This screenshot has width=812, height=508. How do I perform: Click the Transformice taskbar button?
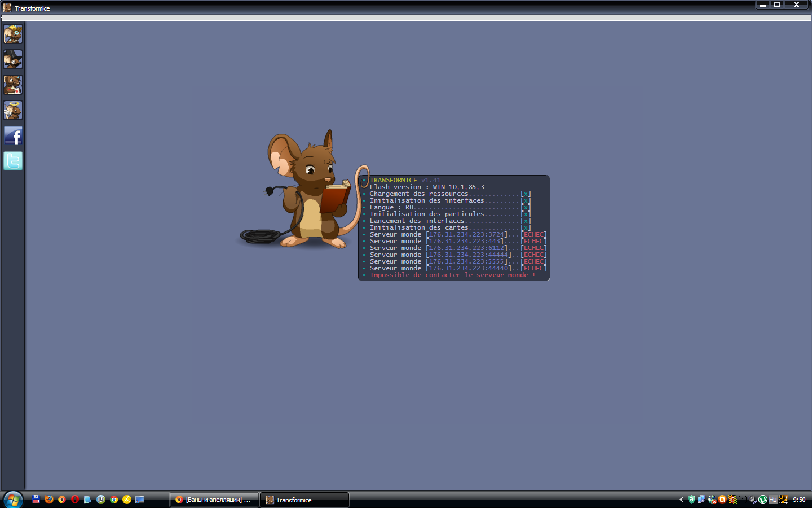click(304, 500)
